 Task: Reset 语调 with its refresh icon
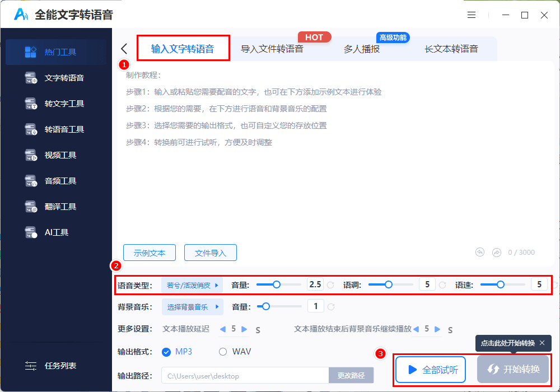442,285
